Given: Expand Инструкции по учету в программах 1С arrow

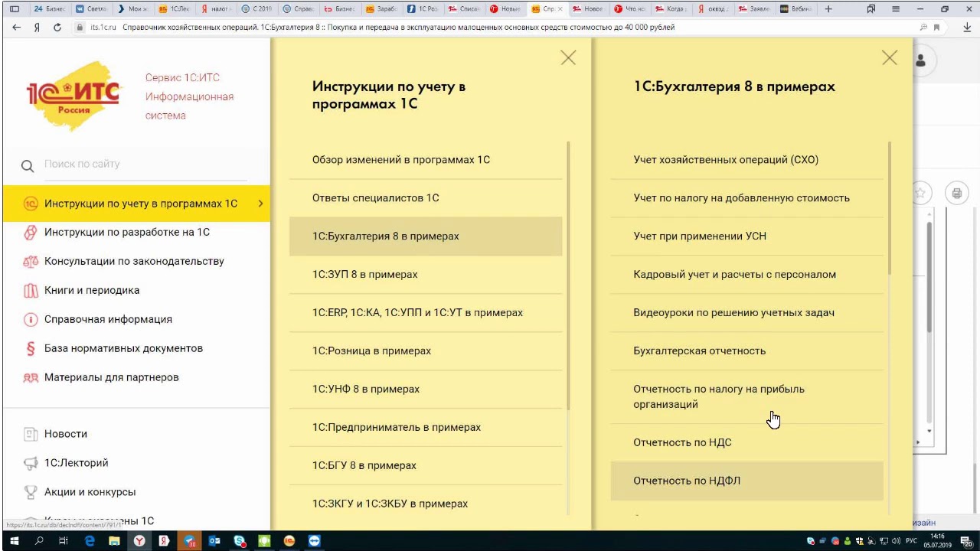Looking at the screenshot, I should coord(260,204).
